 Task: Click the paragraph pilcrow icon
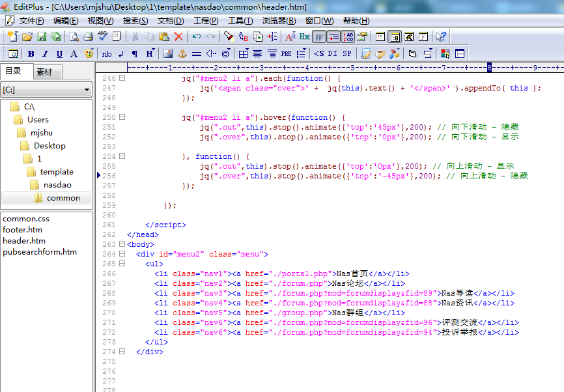tap(135, 54)
